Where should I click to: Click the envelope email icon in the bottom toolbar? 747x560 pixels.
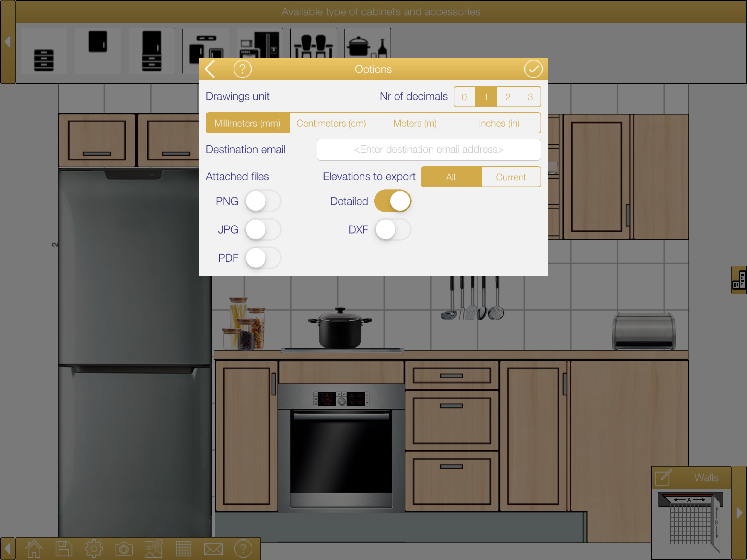(214, 549)
